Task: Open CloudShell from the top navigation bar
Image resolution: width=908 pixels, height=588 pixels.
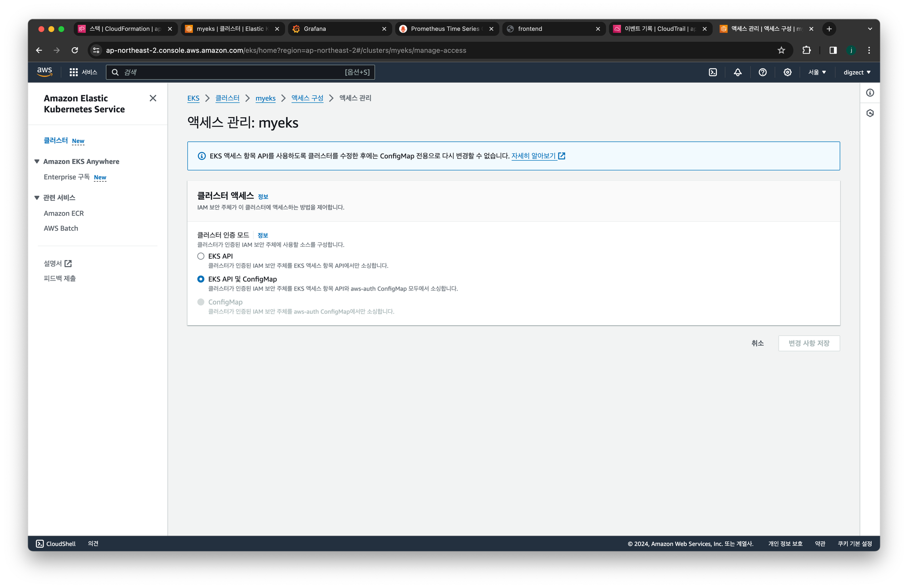Action: tap(713, 72)
